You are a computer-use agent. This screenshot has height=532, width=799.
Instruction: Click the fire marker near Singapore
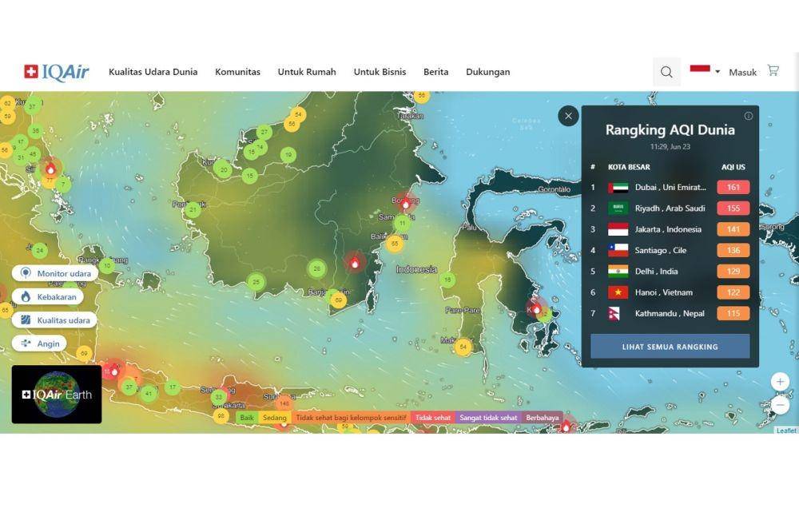pos(50,169)
